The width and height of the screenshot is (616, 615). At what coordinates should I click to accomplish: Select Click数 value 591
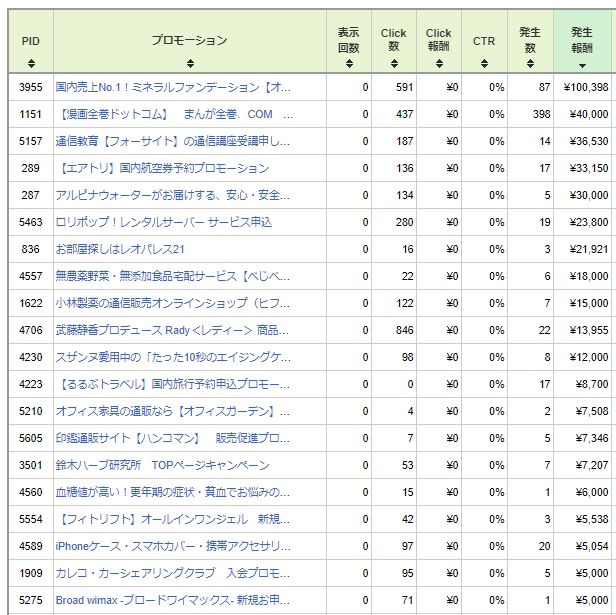click(404, 87)
